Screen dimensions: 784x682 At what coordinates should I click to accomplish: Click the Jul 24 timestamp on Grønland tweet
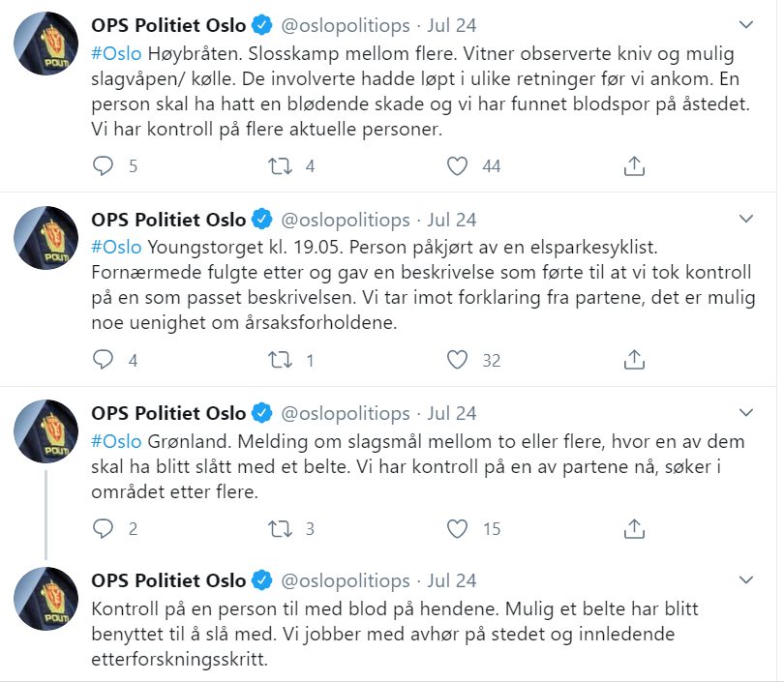pyautogui.click(x=452, y=413)
